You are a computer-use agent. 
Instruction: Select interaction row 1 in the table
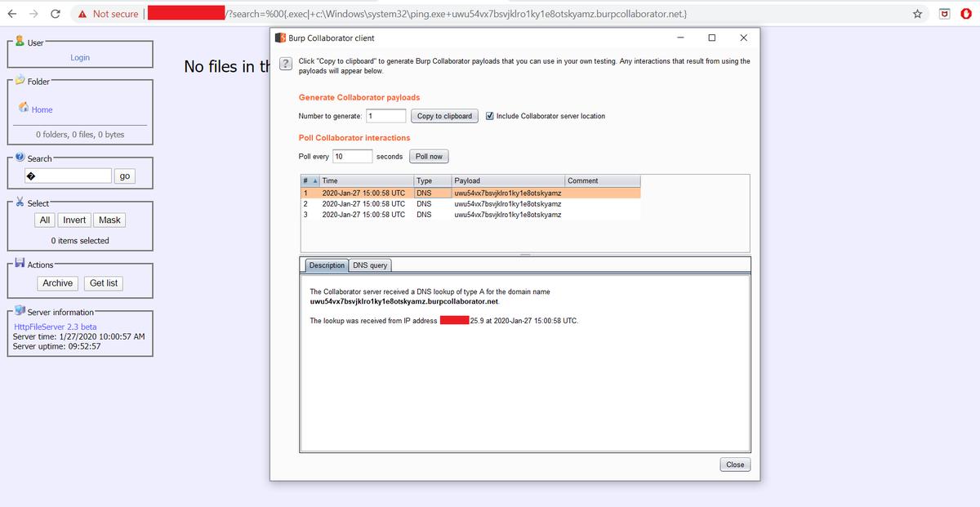tap(470, 193)
